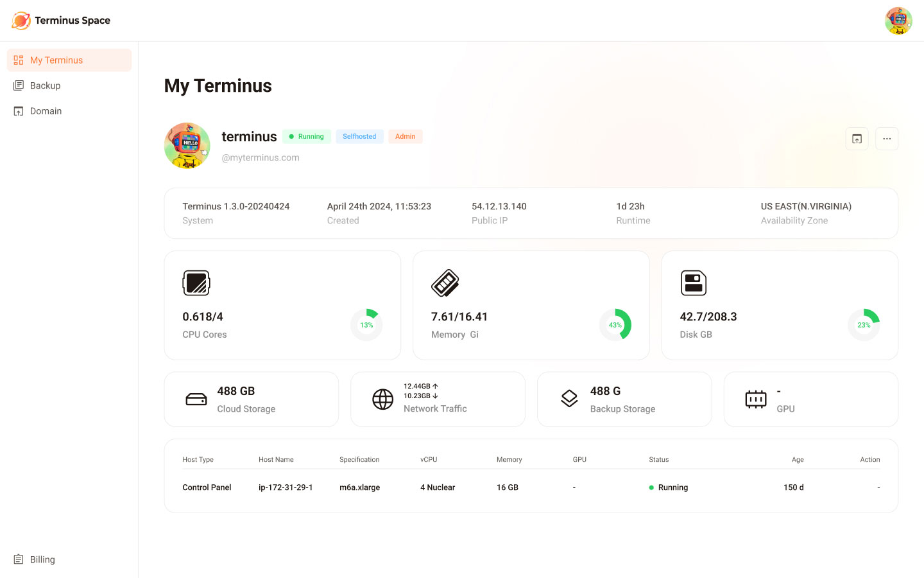Click the Backup Storage layers icon

pyautogui.click(x=569, y=399)
